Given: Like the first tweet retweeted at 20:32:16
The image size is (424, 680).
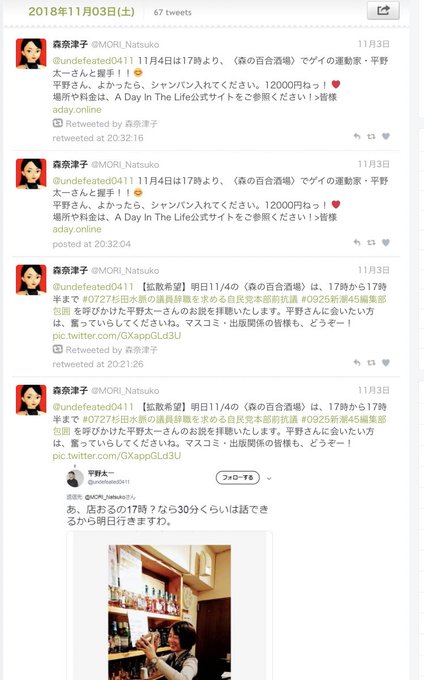Looking at the screenshot, I should (385, 136).
